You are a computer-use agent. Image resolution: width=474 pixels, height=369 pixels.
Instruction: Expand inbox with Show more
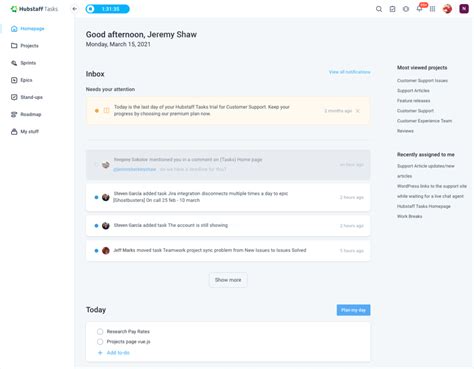[x=228, y=280]
